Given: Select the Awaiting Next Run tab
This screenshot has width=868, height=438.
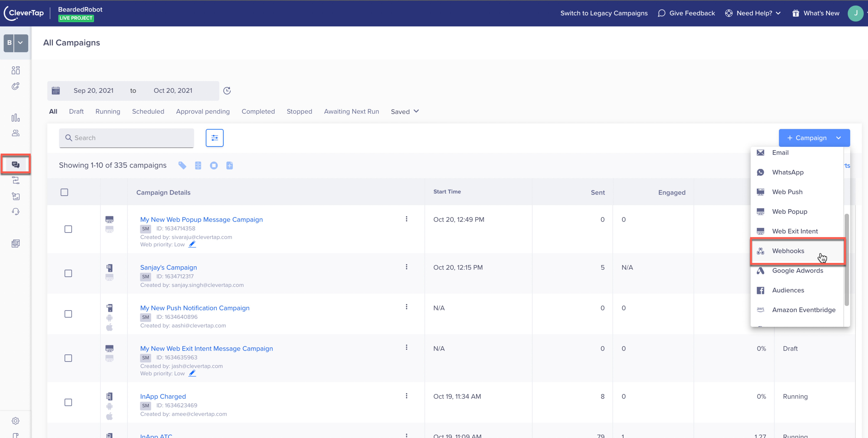Looking at the screenshot, I should click(x=351, y=111).
